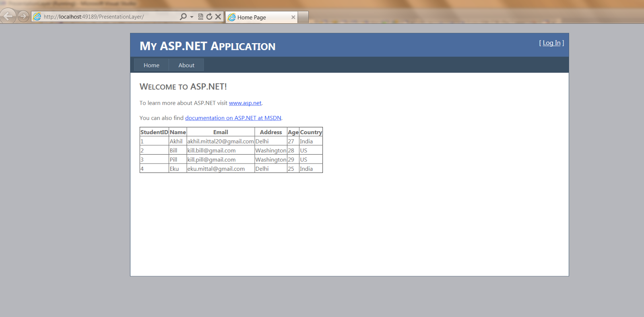The image size is (644, 317).
Task: Open the About navigation menu item
Action: pos(186,65)
